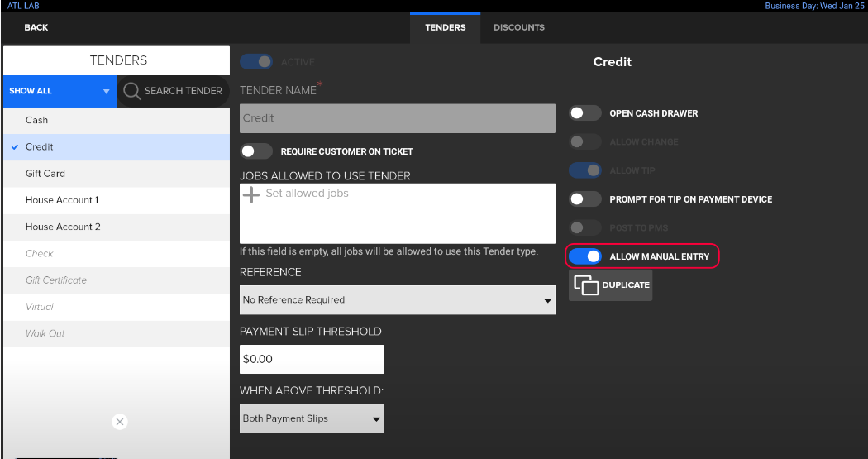Image resolution: width=868 pixels, height=459 pixels.
Task: Click the blue checkmark beside Credit
Action: [x=15, y=147]
